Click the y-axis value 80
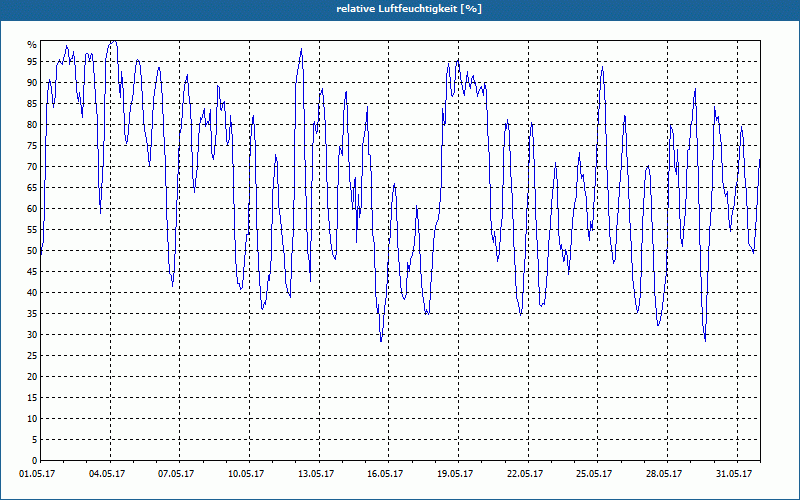The height and width of the screenshot is (500, 800). [x=32, y=124]
